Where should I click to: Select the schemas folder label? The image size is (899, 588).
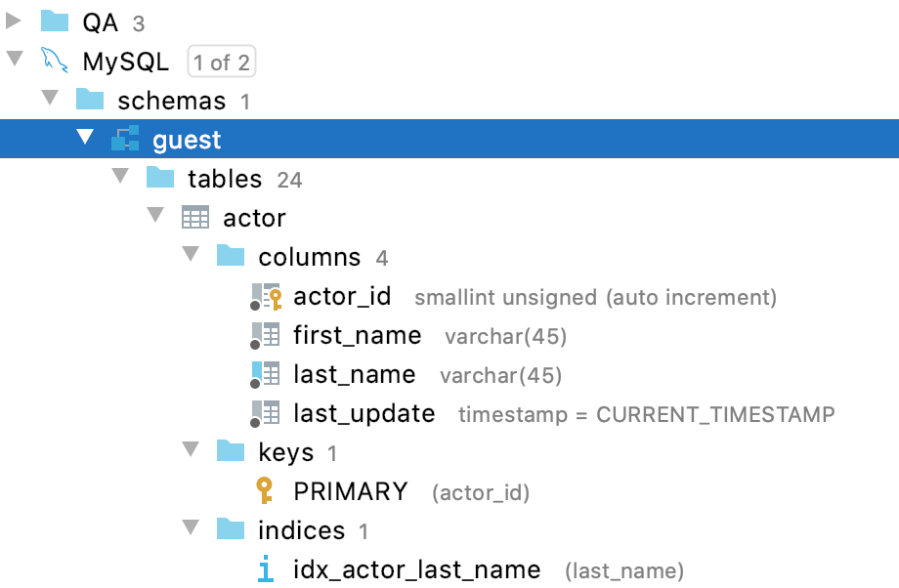[x=171, y=101]
